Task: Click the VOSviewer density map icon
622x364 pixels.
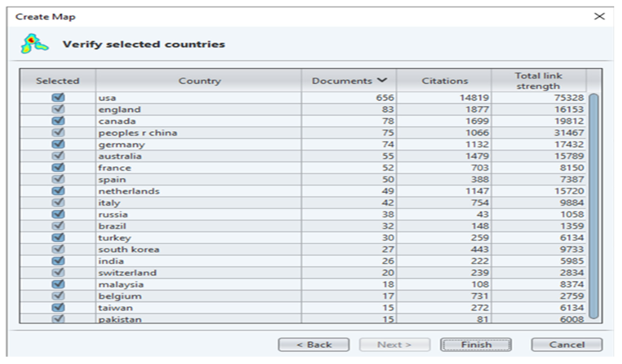Action: tap(35, 44)
